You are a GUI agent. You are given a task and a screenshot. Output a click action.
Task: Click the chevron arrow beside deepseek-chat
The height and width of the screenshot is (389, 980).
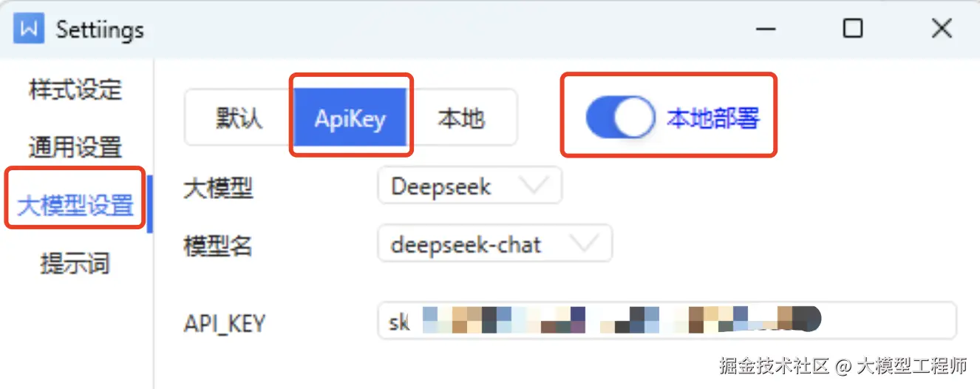click(585, 243)
